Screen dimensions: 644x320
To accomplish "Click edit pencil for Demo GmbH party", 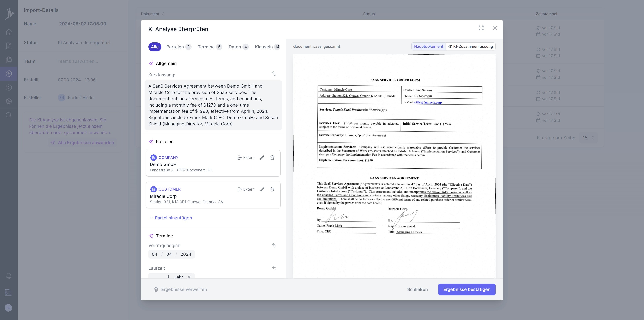I will pos(262,158).
